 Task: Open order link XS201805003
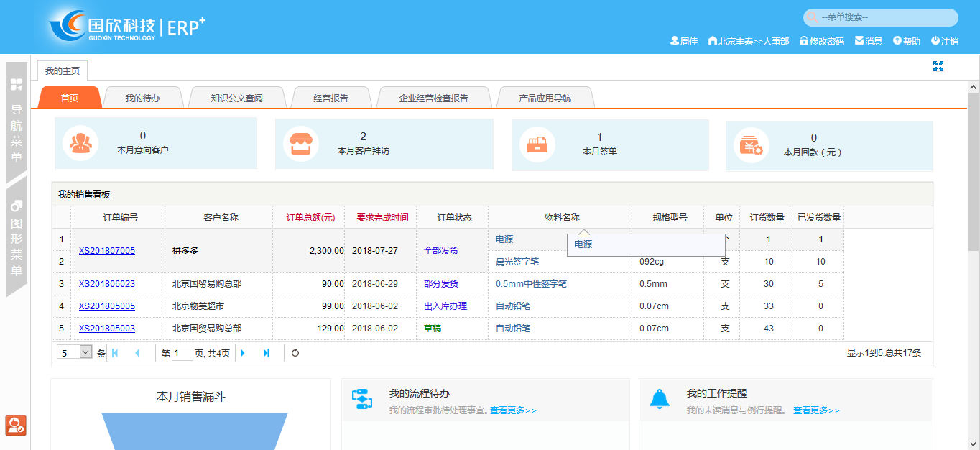[107, 329]
